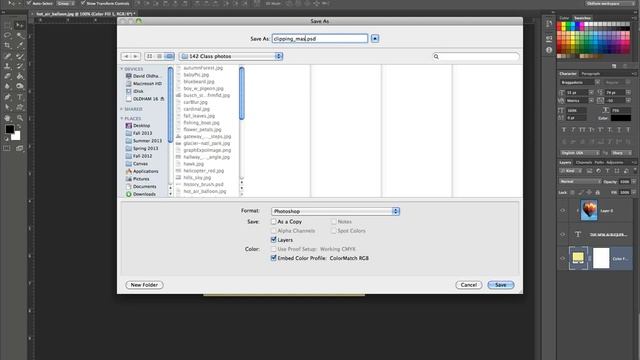Select the Quick Selection wand tool
This screenshot has height=360, width=640.
click(19, 36)
